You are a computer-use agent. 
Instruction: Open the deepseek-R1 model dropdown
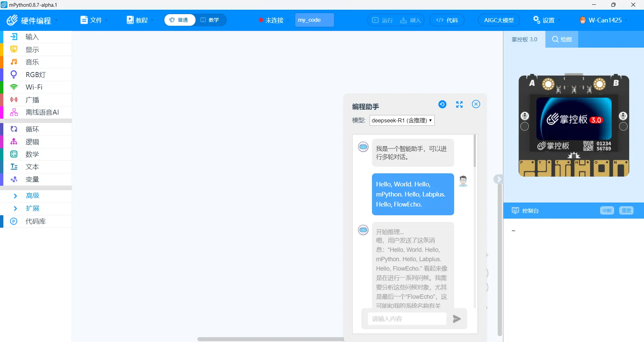(402, 120)
